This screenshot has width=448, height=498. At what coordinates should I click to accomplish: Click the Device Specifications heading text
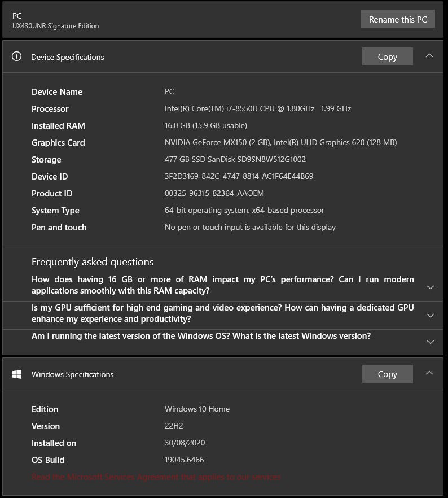coord(68,57)
